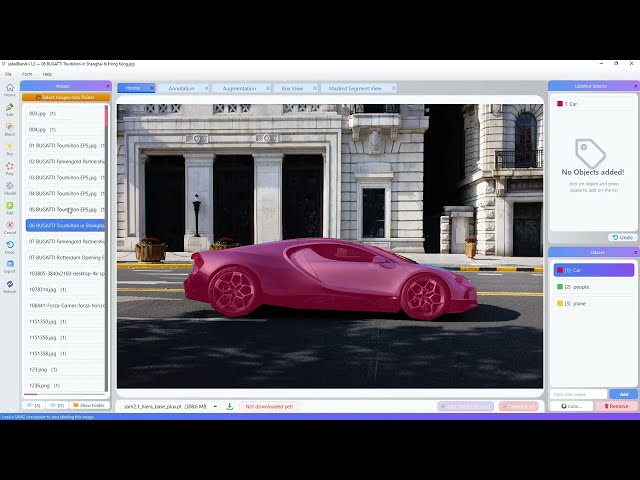Switch to the Home tab
Screen dimensions: 640x480
click(x=133, y=88)
